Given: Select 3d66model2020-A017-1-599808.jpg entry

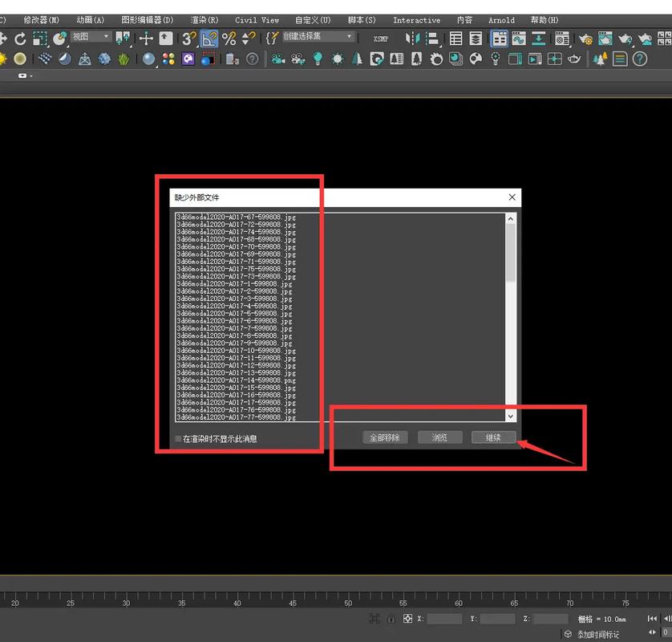Looking at the screenshot, I should coord(234,284).
